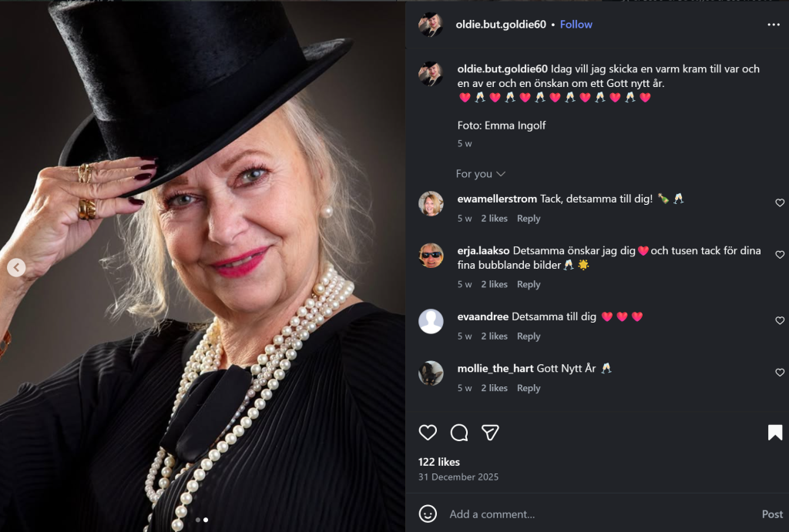Go to previous photo with left arrow
The width and height of the screenshot is (789, 532).
tap(16, 268)
